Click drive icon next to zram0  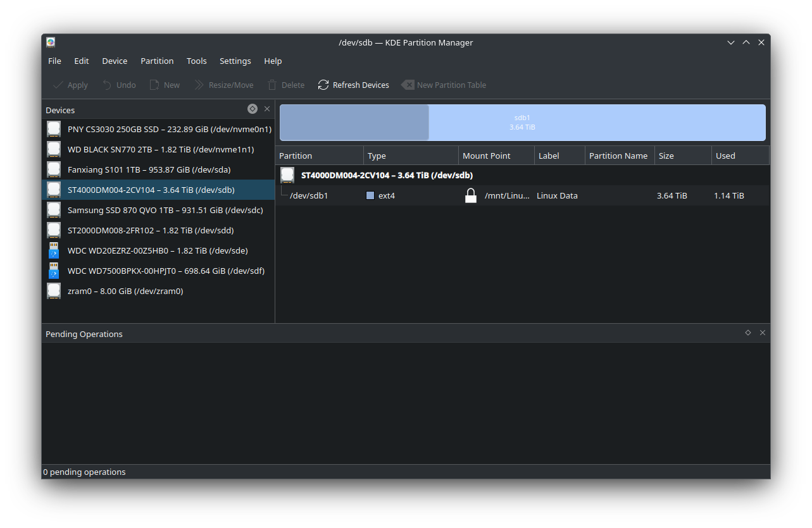(x=54, y=291)
